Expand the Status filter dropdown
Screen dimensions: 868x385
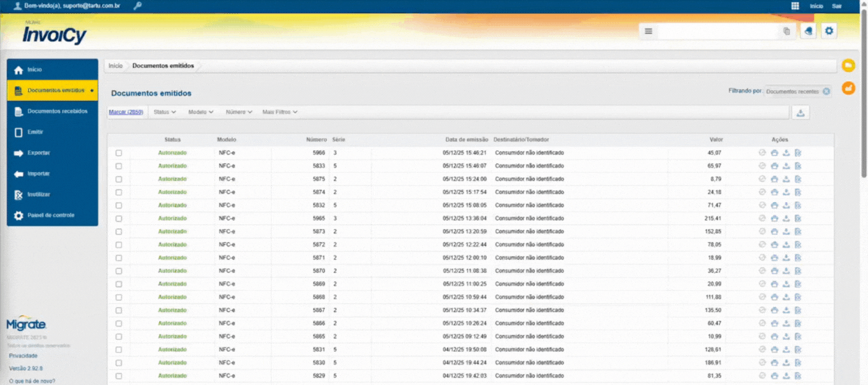pos(165,112)
